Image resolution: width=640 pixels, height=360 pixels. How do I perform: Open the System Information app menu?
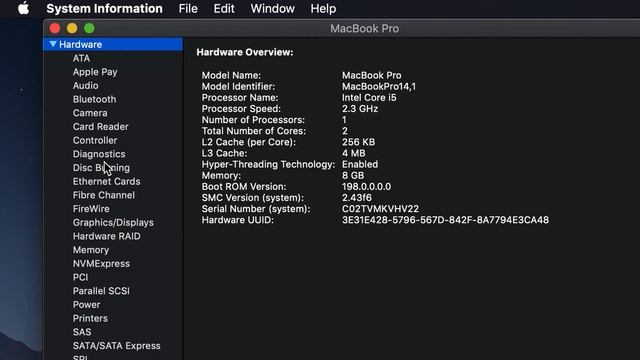coord(104,9)
